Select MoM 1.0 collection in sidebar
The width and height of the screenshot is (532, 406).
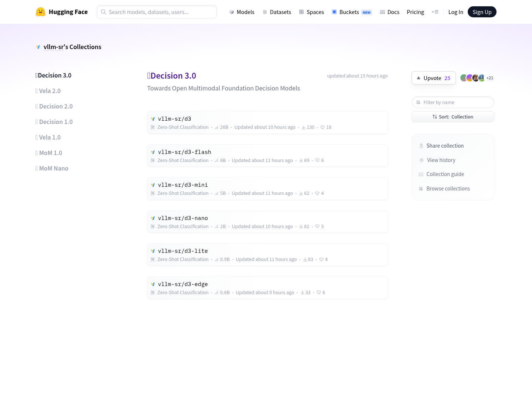(x=49, y=153)
